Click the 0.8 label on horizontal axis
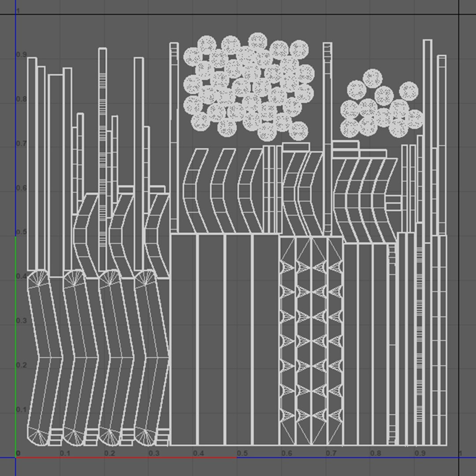This screenshot has height=476, width=476. pos(376,454)
